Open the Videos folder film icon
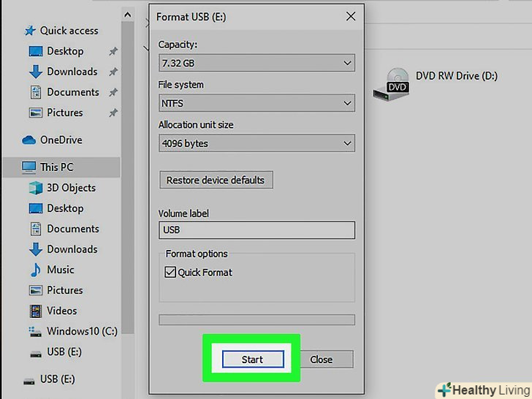This screenshot has height=399, width=532. pos(36,311)
